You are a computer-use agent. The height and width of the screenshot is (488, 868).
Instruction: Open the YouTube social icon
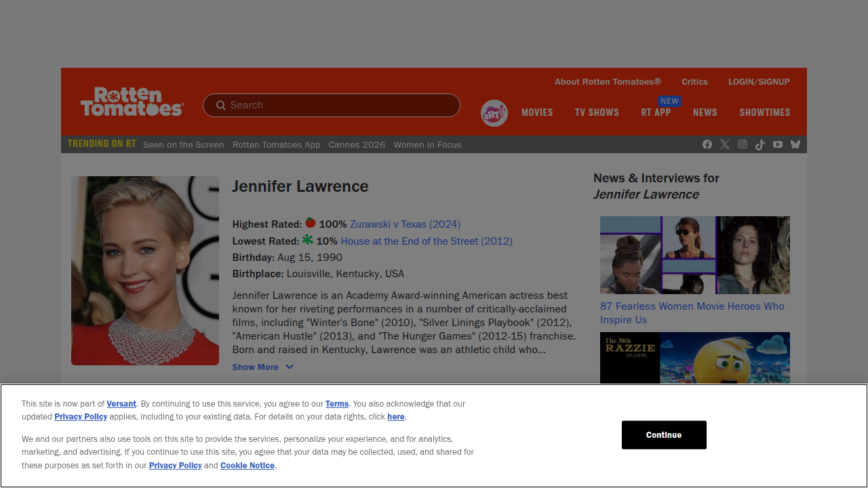[778, 144]
